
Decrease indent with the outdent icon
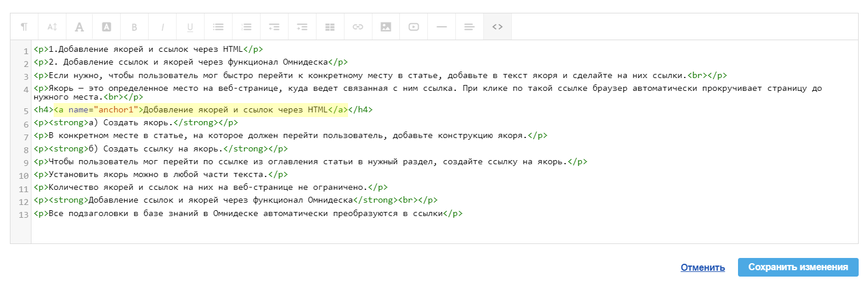coord(274,27)
